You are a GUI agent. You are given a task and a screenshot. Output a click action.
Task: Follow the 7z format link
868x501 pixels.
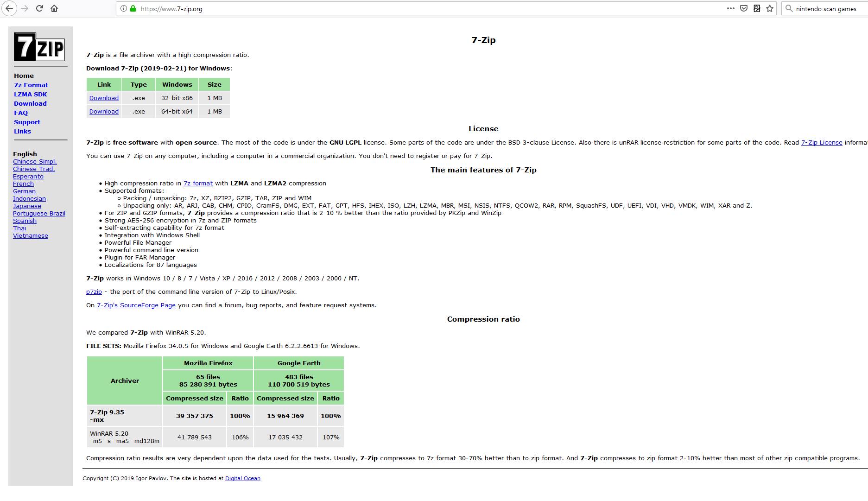[x=198, y=183]
